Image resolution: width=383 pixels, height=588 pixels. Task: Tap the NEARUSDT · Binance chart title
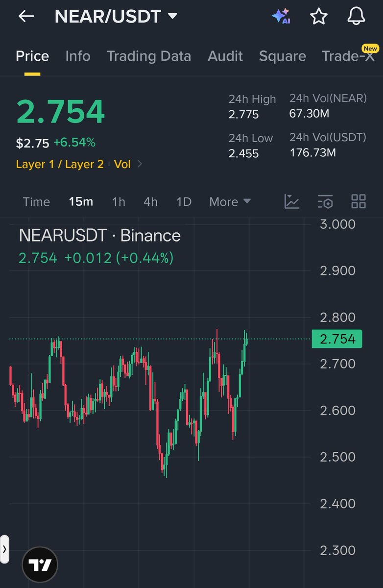[x=100, y=236]
